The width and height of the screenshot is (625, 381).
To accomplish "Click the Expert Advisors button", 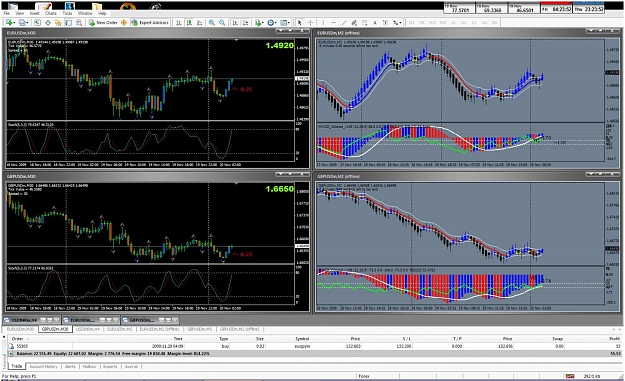I will pos(150,23).
